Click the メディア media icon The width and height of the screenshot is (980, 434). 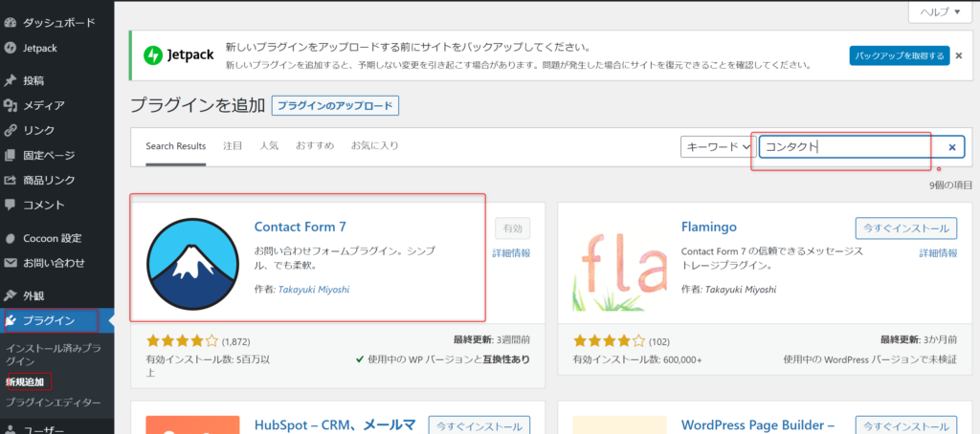point(10,105)
